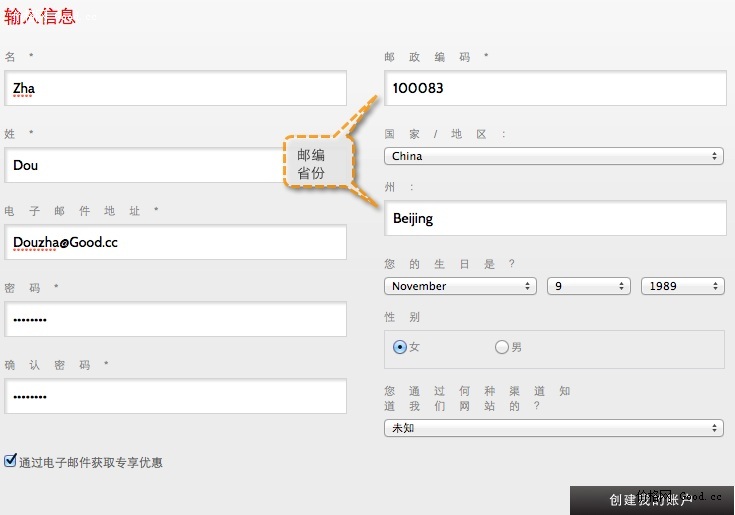Click the email field with Douzha@Good.cc

[175, 242]
